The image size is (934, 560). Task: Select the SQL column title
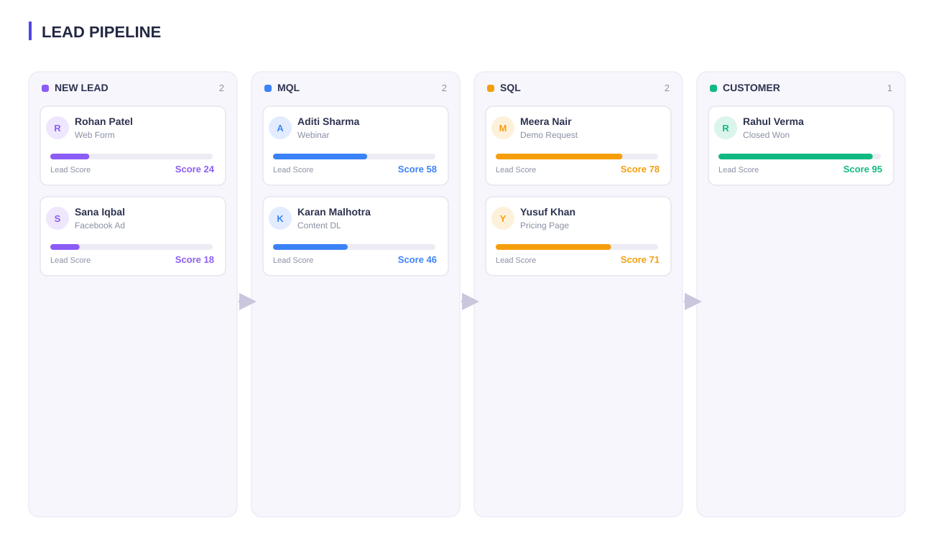510,88
